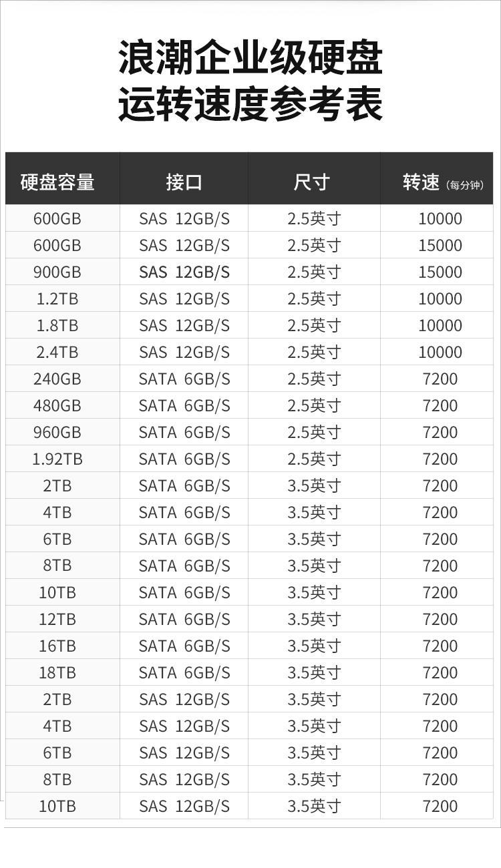Select the 960GB capacity cell
The image size is (501, 868).
click(57, 432)
